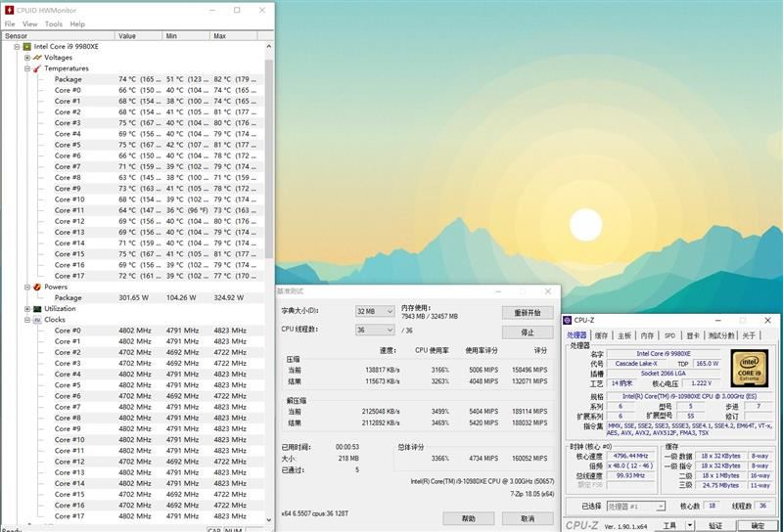Click the HWMonitor scrollbar down arrow
The image size is (783, 532).
pos(269,519)
